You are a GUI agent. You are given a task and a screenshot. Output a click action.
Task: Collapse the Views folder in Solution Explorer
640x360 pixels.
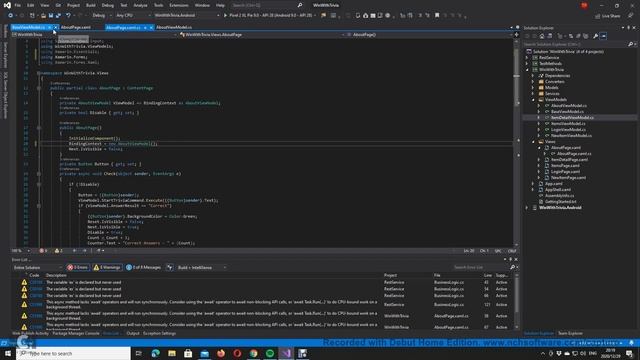pyautogui.click(x=533, y=142)
